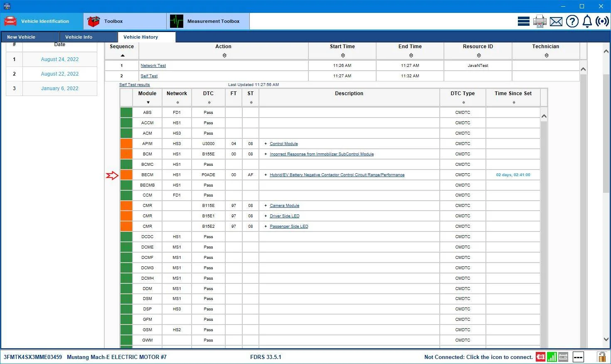Click the VIN 3FMTK4SX3MME03459 in status bar
This screenshot has width=611, height=364.
tap(33, 357)
